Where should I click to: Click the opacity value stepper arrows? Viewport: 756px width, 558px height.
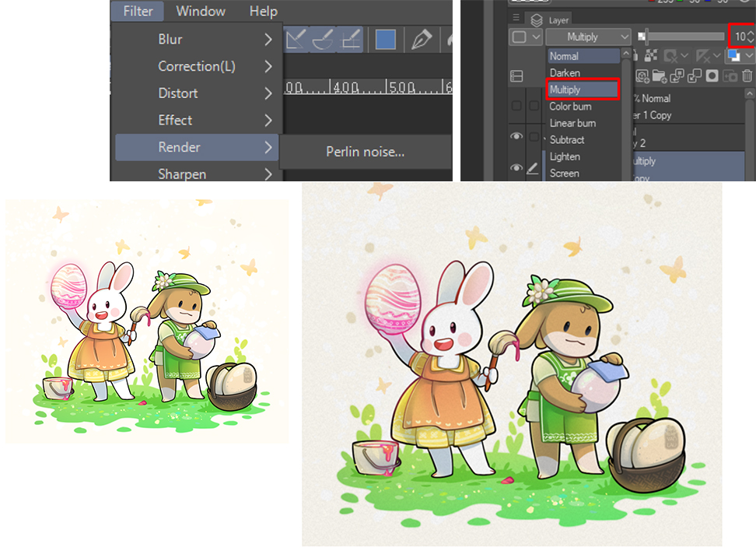click(750, 37)
